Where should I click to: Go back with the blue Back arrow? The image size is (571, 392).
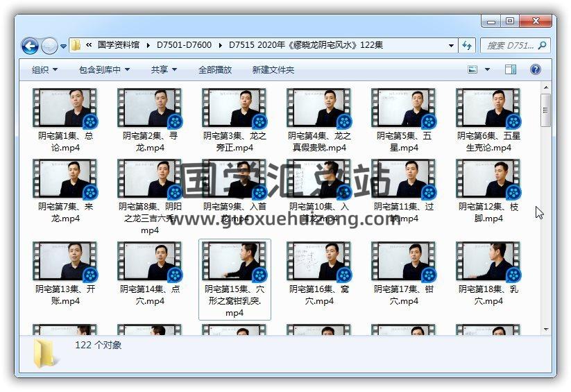coord(30,46)
